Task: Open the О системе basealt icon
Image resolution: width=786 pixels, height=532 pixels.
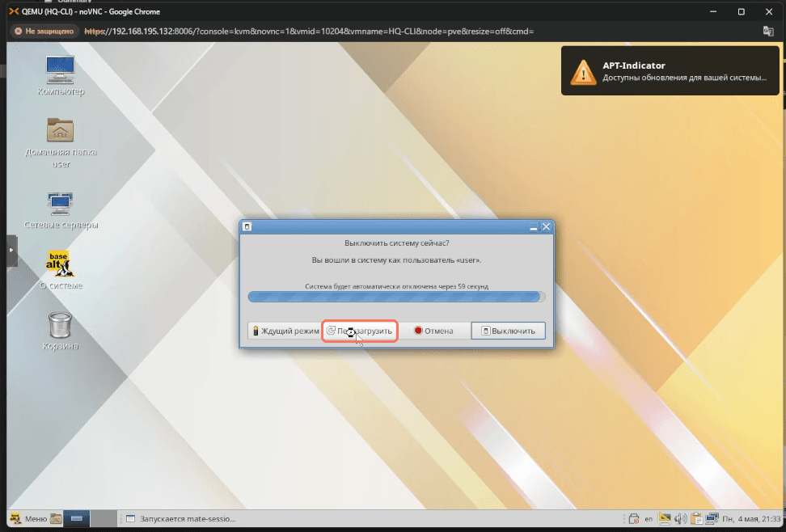Action: 60,270
